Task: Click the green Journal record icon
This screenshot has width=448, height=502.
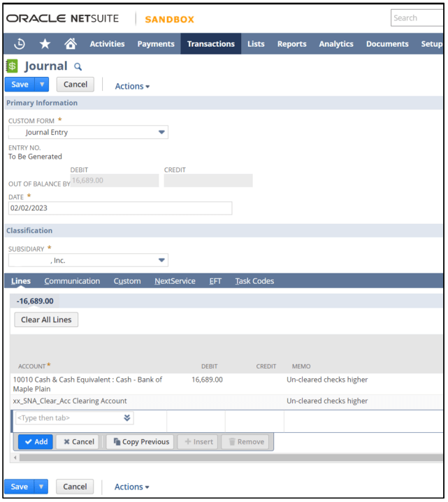Action: 12,66
